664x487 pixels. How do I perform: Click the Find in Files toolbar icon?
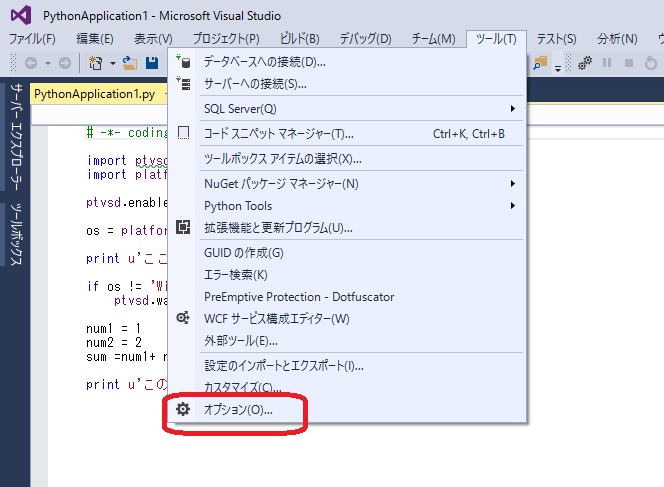pyautogui.click(x=540, y=63)
